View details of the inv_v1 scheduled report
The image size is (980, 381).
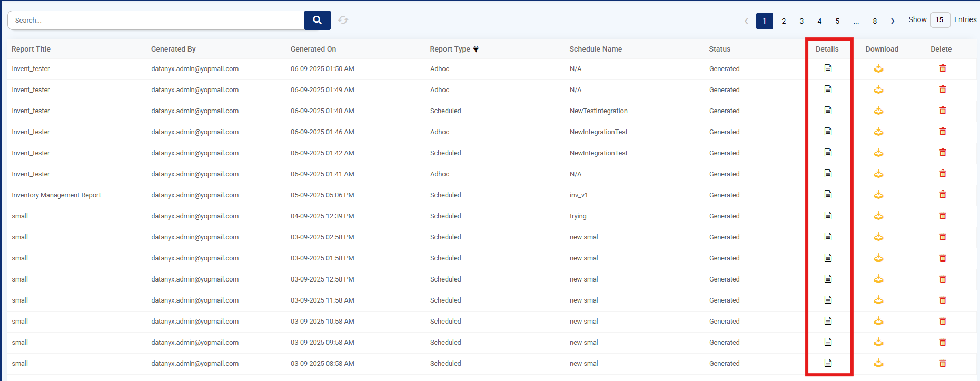coord(828,195)
